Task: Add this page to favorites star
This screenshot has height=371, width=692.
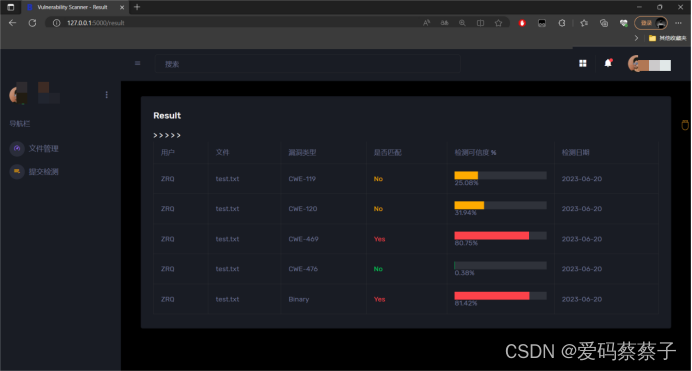Action: (498, 23)
